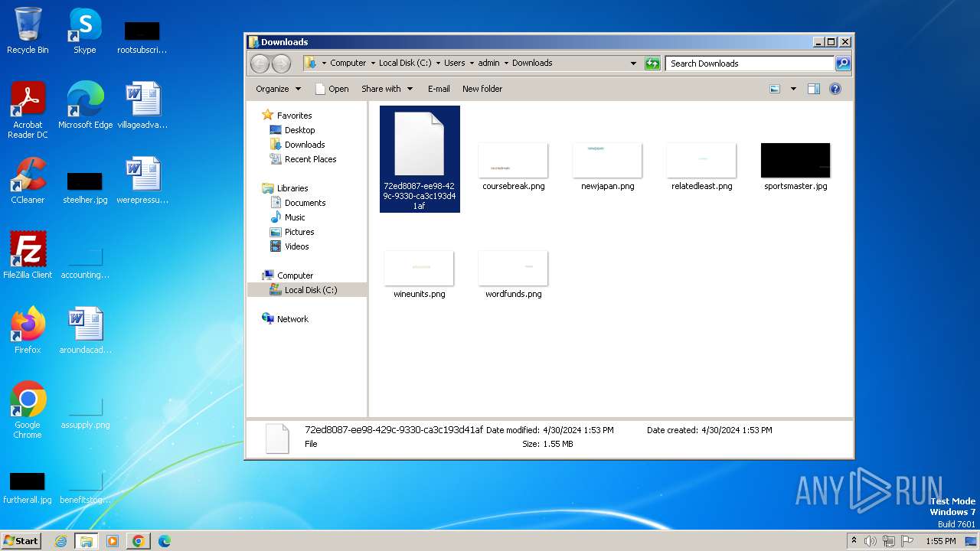This screenshot has height=551, width=980.
Task: Select Libraries in navigation pane
Action: pyautogui.click(x=292, y=188)
